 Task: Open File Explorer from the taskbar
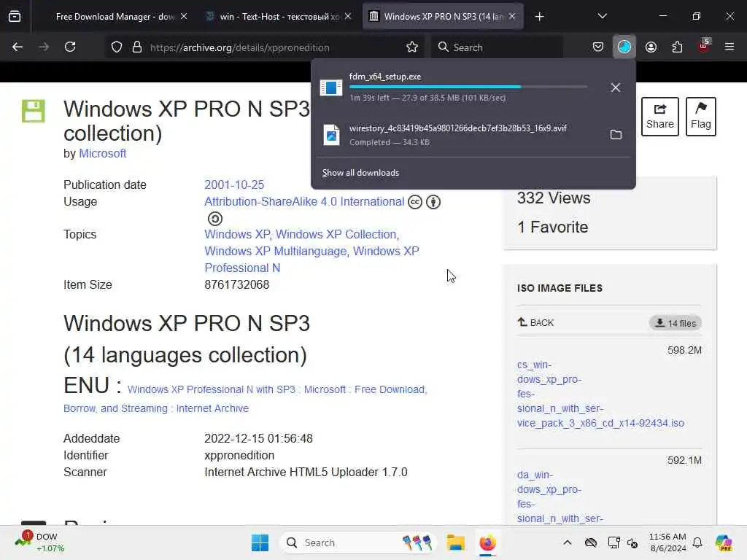[455, 542]
